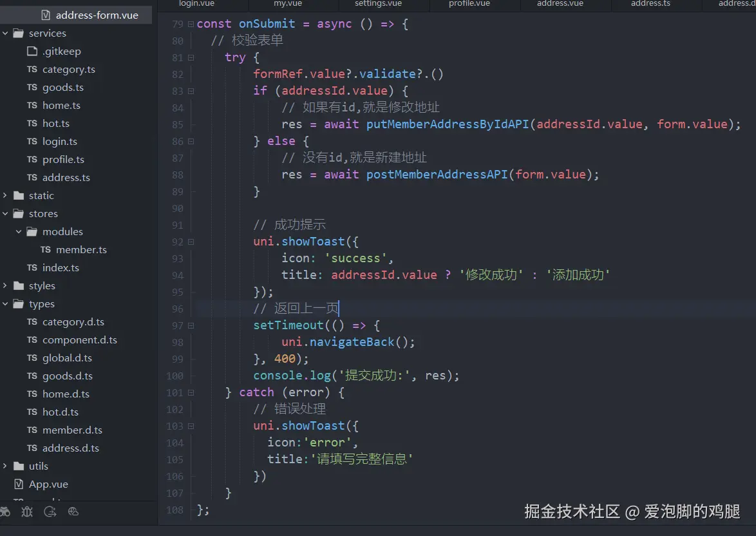Open the binoculars search icon in bottom bar
Image resolution: width=756 pixels, height=536 pixels.
pyautogui.click(x=5, y=512)
